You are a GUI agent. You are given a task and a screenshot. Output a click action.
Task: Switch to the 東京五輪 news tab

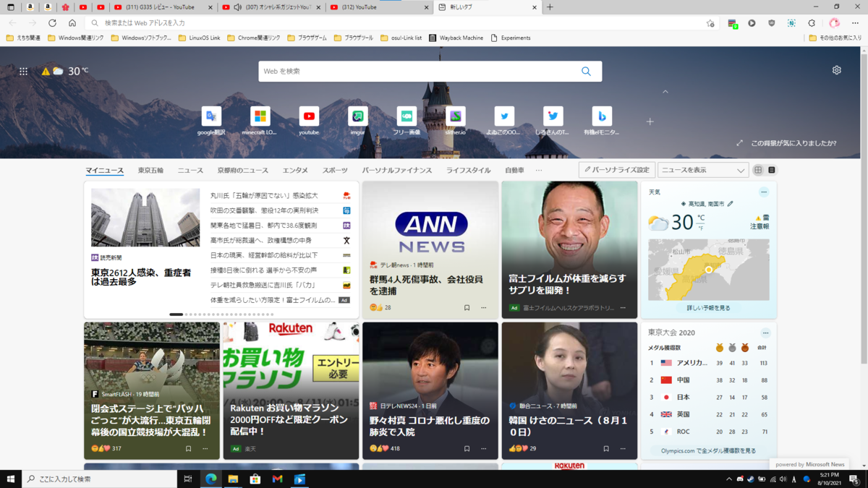click(x=150, y=170)
